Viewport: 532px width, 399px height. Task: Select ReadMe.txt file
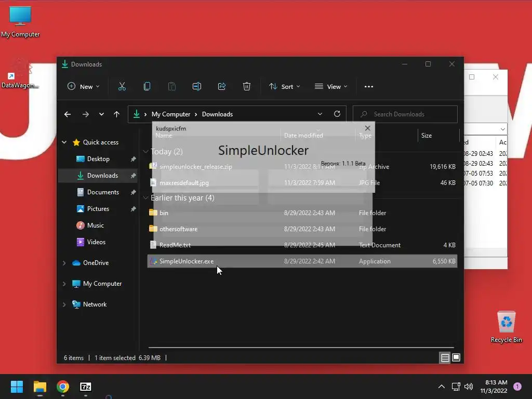(302, 245)
